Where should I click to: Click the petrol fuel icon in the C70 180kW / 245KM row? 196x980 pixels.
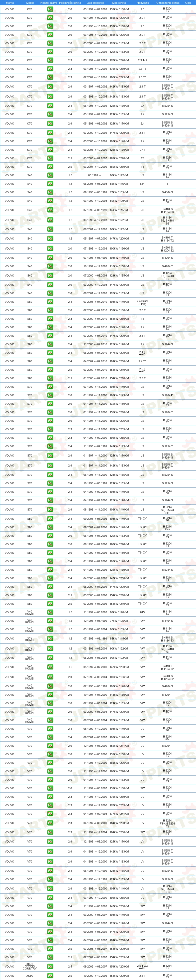[x=50, y=77]
